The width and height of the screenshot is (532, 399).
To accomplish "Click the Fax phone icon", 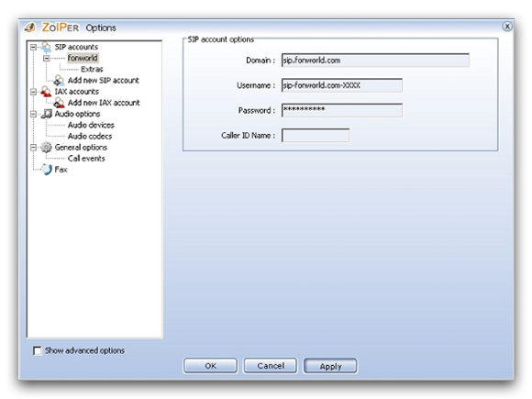I will pyautogui.click(x=46, y=170).
